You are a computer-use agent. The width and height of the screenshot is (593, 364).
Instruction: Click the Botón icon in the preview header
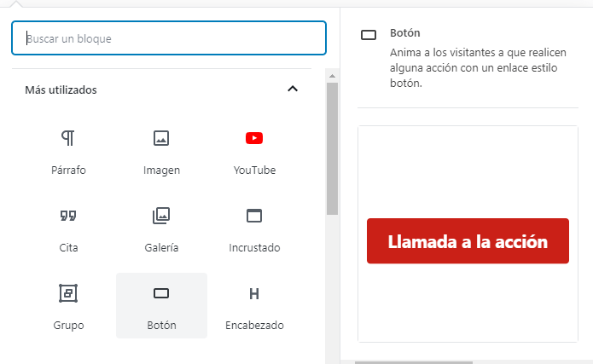tap(369, 36)
